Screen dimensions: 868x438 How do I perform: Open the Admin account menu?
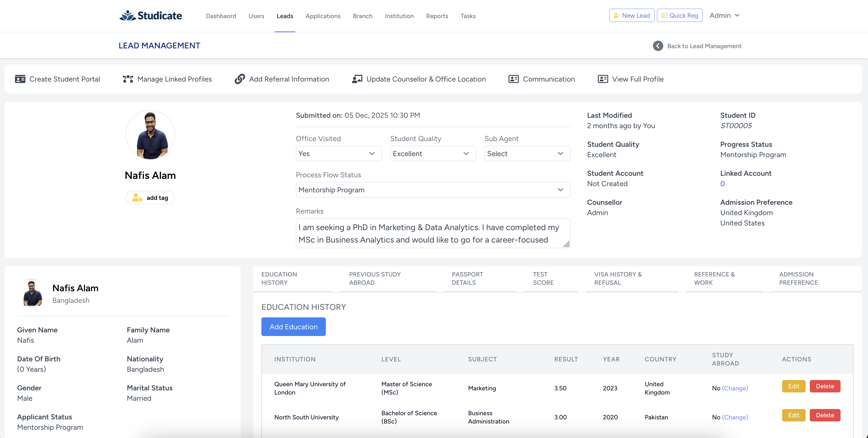pos(724,16)
